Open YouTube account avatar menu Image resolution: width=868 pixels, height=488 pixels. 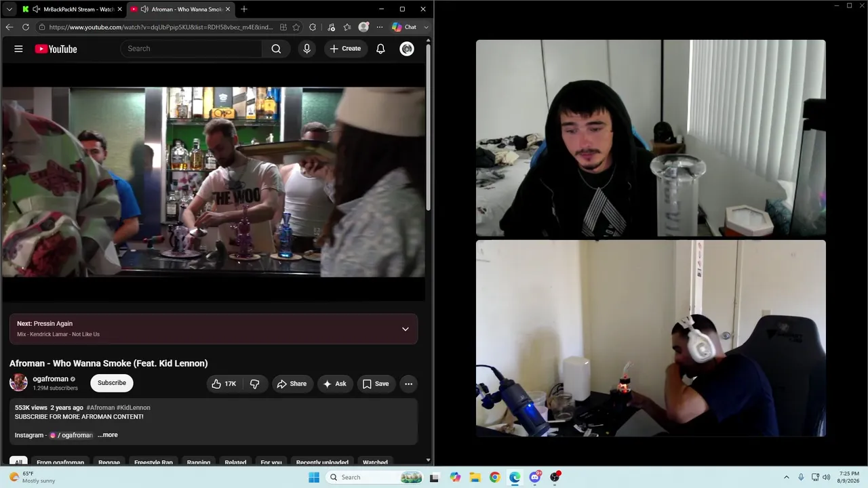[x=407, y=49]
